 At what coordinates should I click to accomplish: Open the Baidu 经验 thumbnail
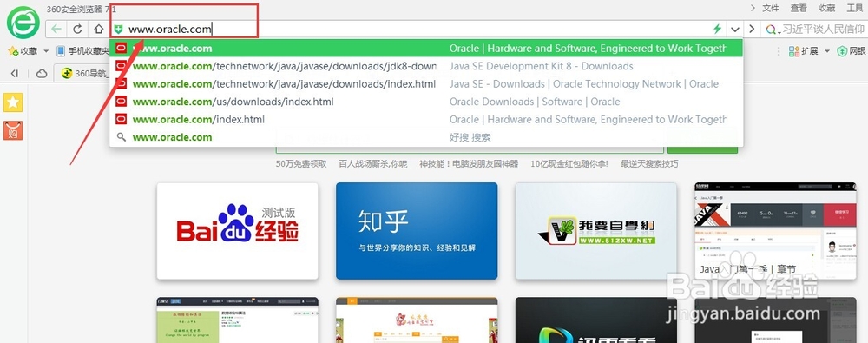pyautogui.click(x=238, y=231)
